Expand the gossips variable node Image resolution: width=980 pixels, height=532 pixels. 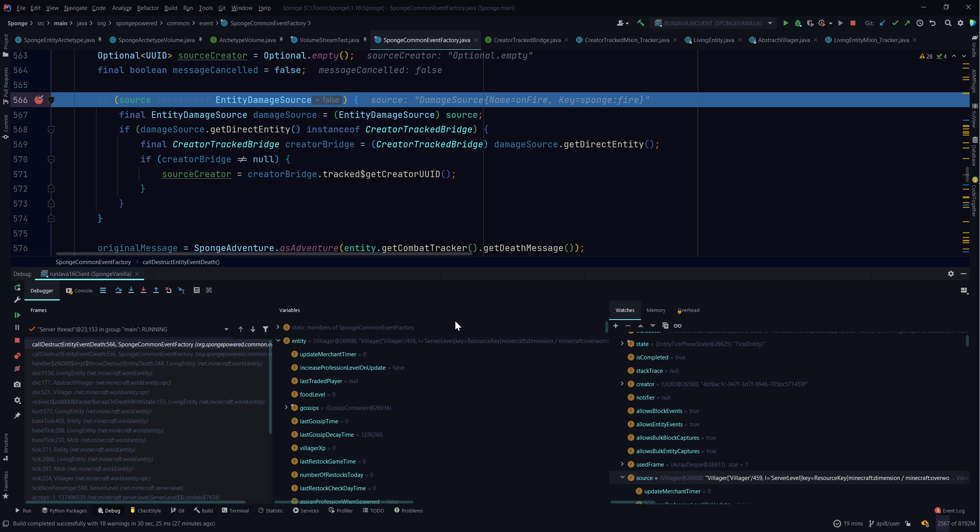[x=286, y=408]
